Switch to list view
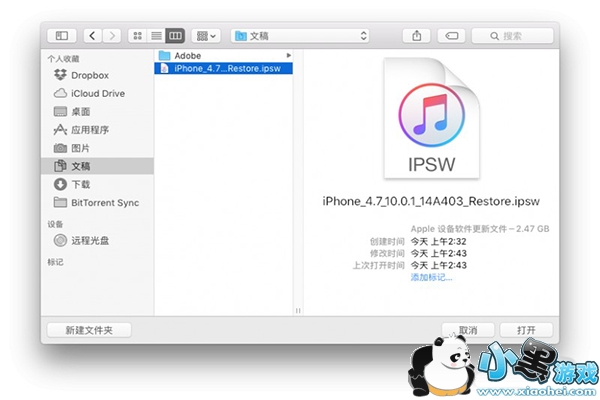The image size is (600, 400). (156, 36)
